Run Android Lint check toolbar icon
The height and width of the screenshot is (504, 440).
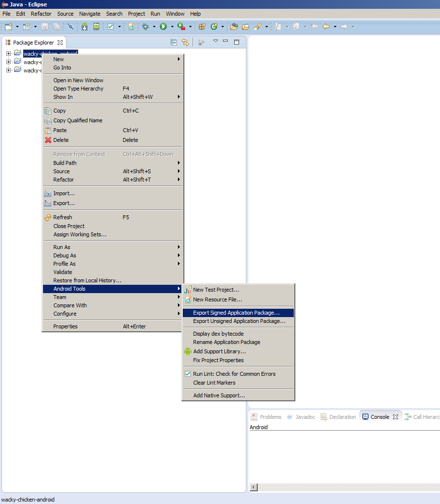pos(111,27)
